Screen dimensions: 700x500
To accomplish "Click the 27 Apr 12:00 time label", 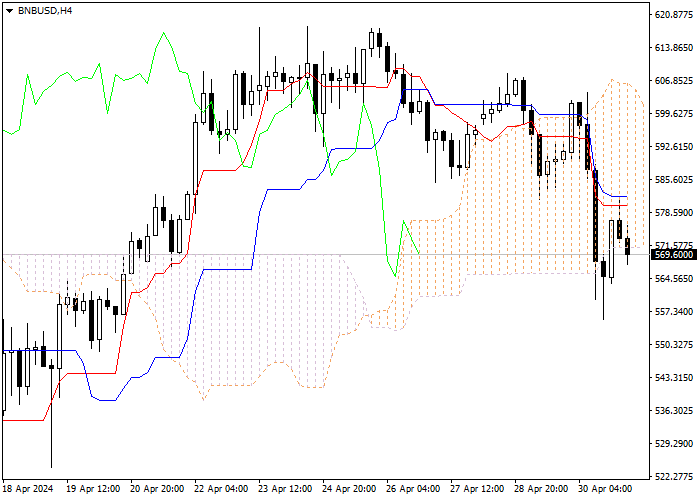I will tap(478, 489).
